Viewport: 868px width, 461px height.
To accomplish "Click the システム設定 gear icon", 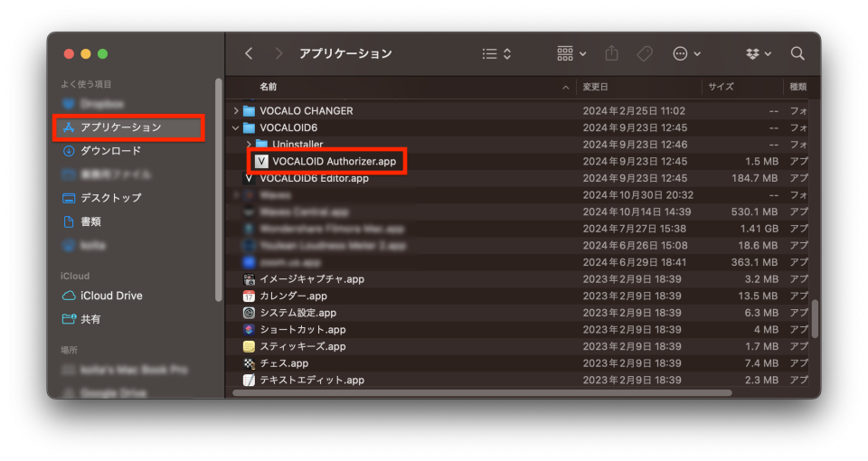I will (250, 313).
